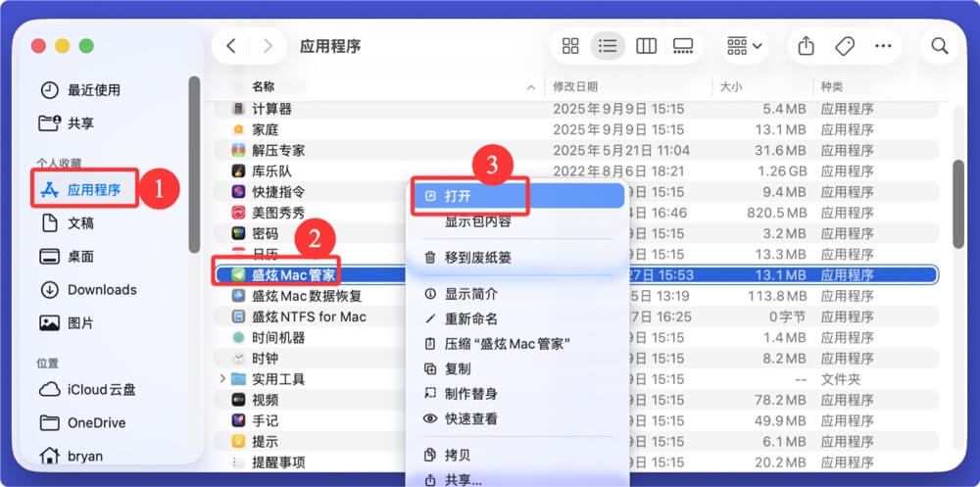Screen dimensions: 980x487
Task: Switch to column view
Action: pyautogui.click(x=646, y=46)
